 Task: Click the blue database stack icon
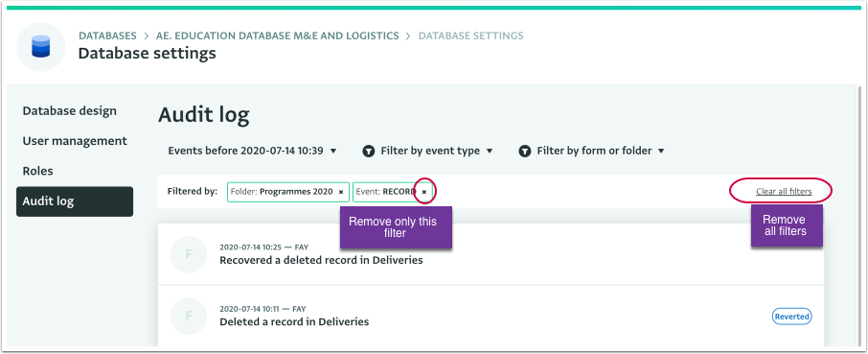(x=41, y=47)
